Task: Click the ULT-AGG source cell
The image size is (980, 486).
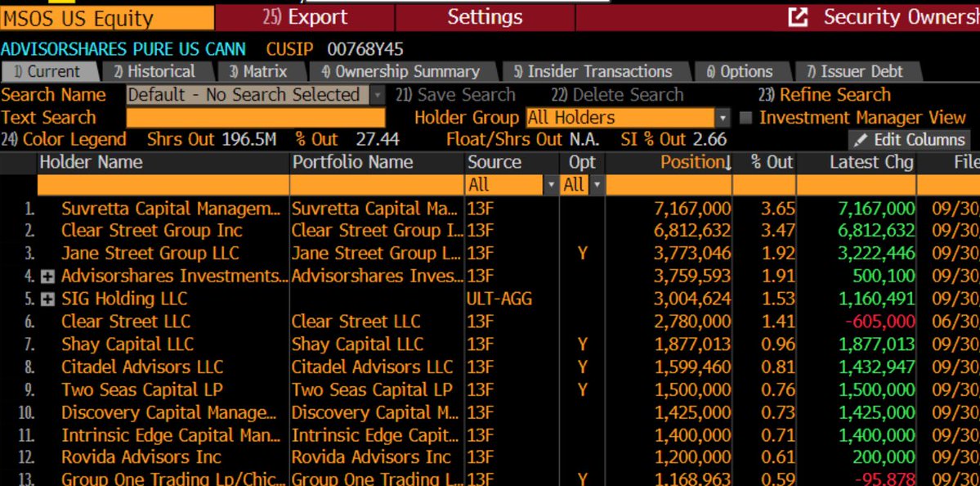Action: (499, 299)
